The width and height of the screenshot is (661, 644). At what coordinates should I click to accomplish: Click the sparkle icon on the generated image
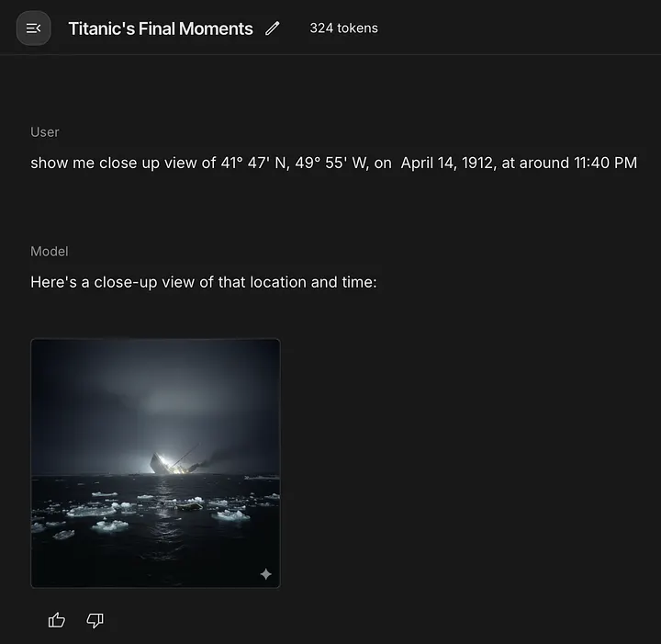pos(265,574)
